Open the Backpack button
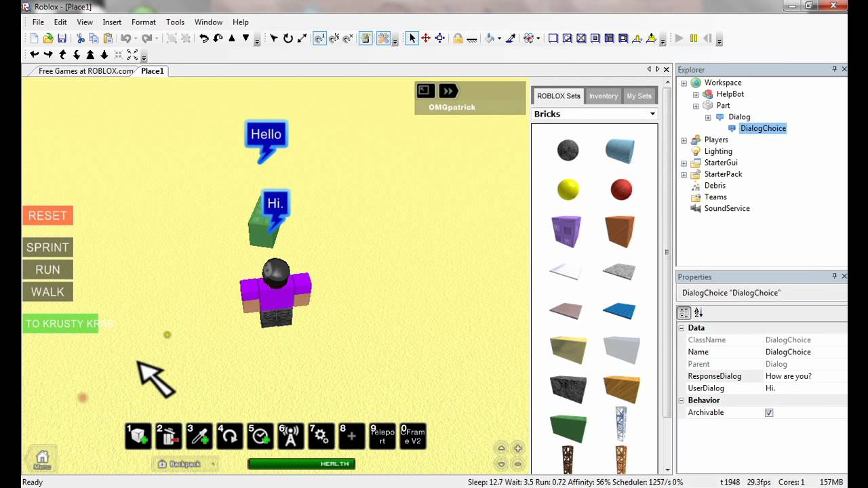The image size is (868, 488). coord(185,464)
